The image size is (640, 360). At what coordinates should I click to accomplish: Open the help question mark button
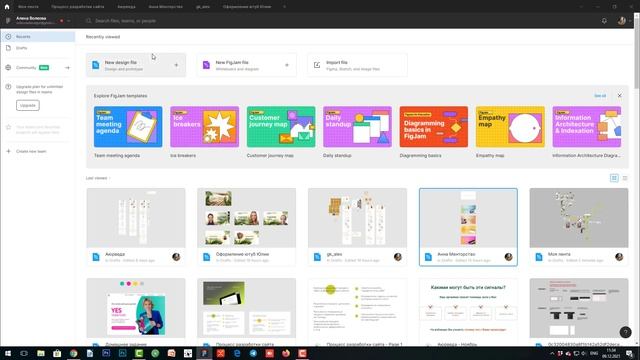(x=625, y=332)
